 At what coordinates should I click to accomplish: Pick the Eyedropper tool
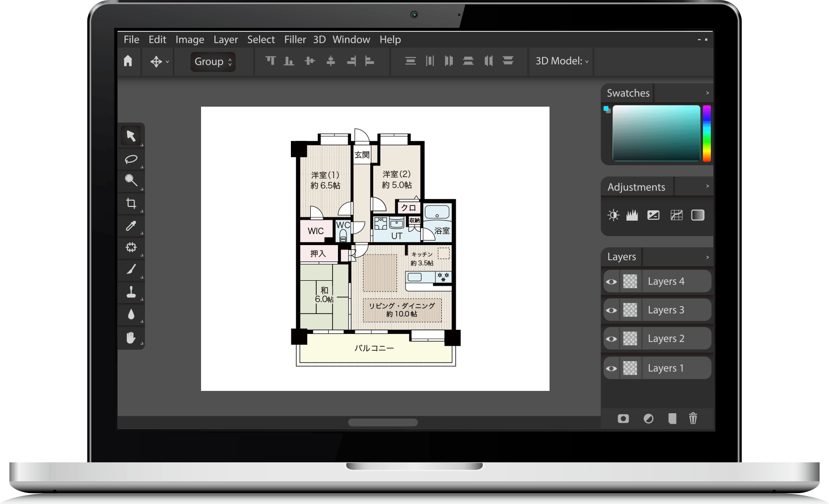131,226
